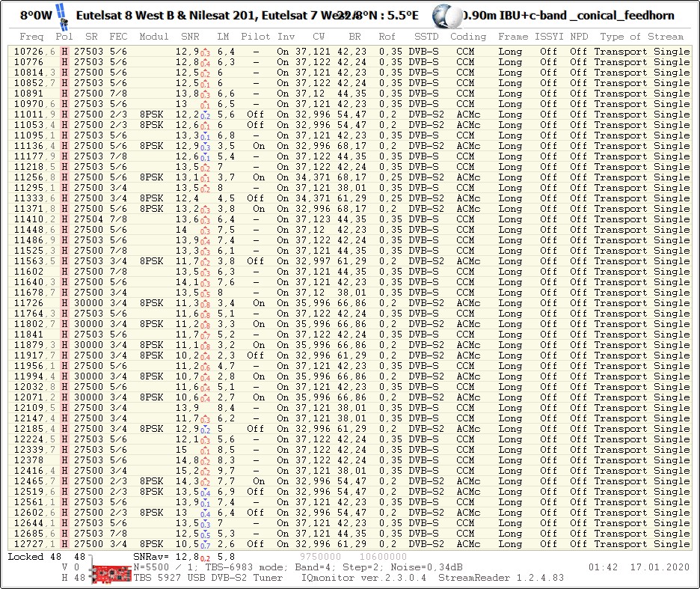Click the V 0 polarization count

(70, 567)
